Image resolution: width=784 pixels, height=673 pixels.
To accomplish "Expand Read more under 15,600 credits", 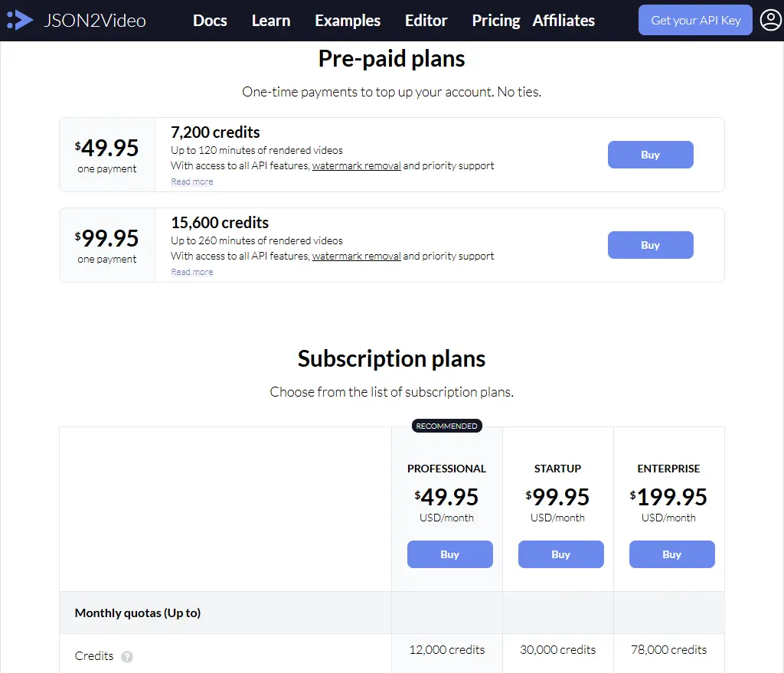I will [x=191, y=271].
